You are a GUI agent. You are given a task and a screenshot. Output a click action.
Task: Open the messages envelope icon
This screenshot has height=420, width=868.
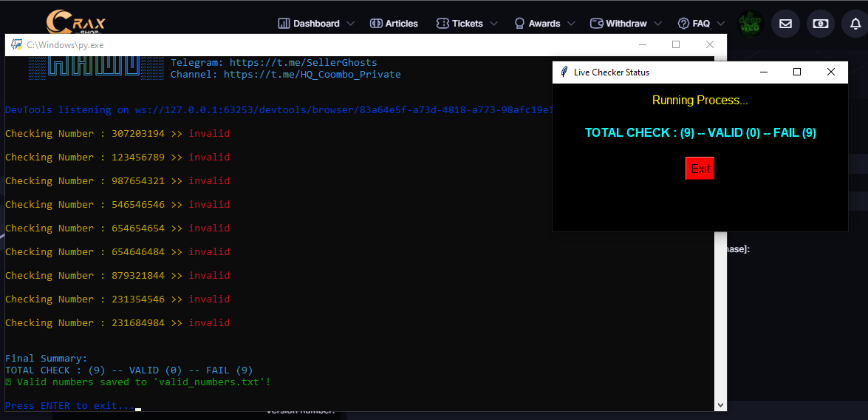point(785,24)
